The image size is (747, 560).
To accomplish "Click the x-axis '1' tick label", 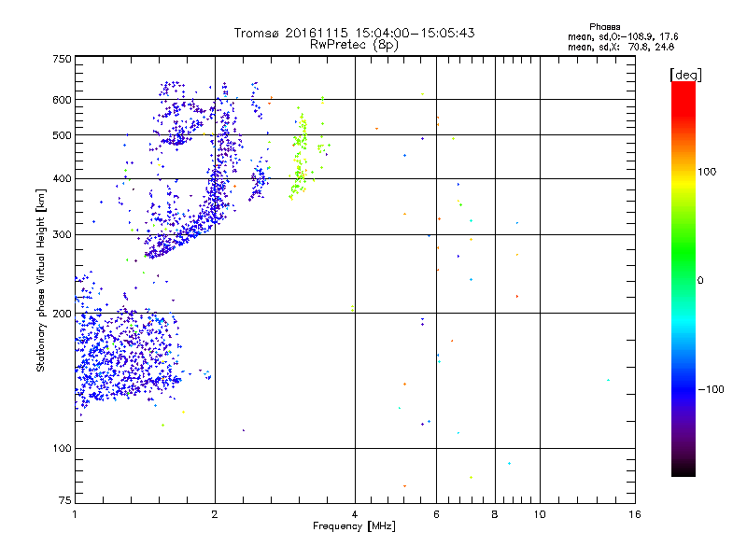I will coord(75,514).
